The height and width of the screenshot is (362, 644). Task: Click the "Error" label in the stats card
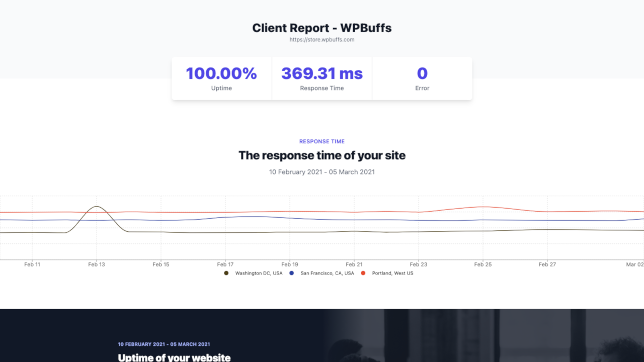click(x=422, y=88)
